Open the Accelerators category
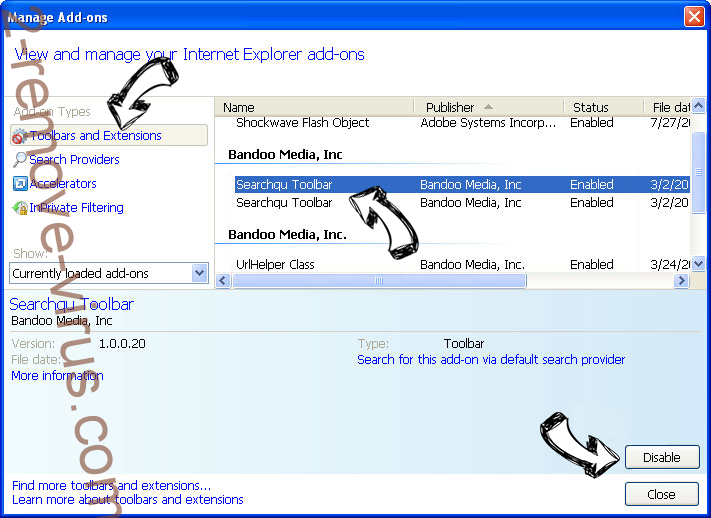711x518 pixels. click(x=63, y=183)
